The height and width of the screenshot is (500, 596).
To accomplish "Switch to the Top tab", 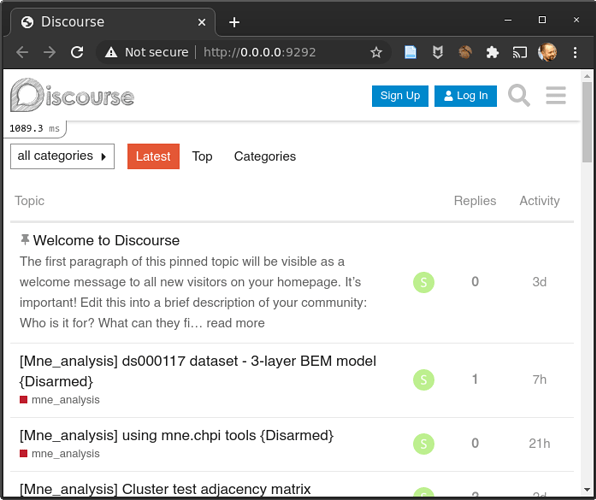I will click(x=202, y=156).
